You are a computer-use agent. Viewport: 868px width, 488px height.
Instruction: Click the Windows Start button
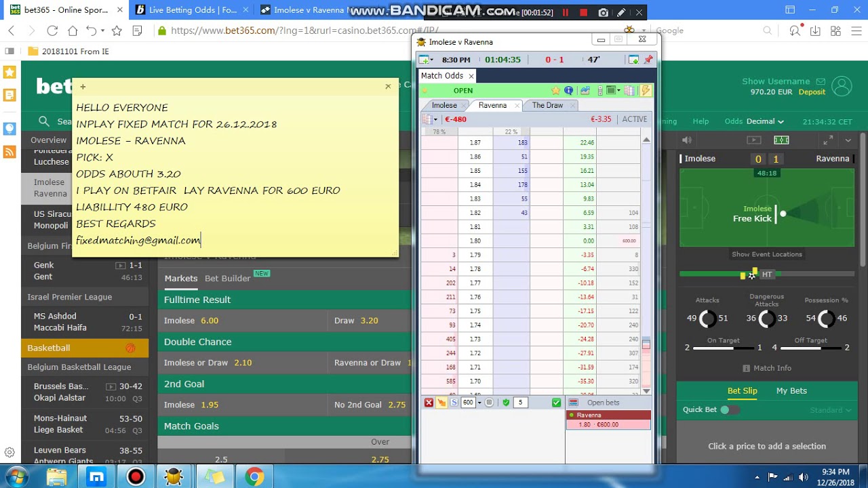point(17,477)
